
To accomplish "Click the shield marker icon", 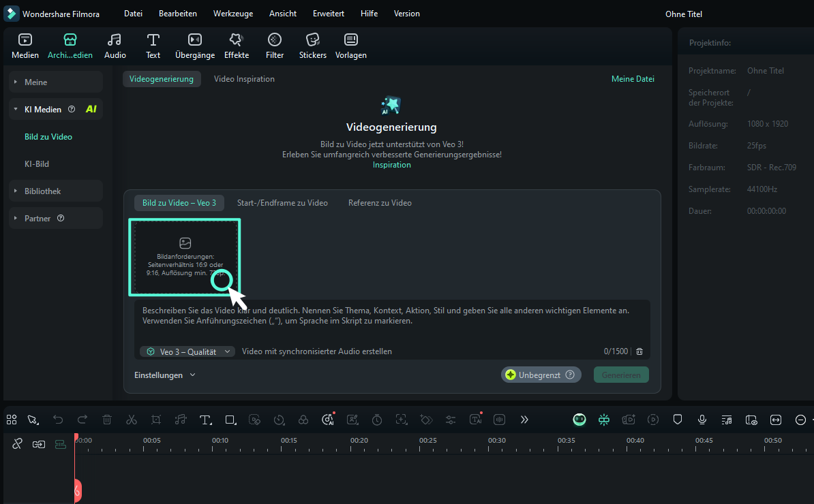I will (678, 420).
